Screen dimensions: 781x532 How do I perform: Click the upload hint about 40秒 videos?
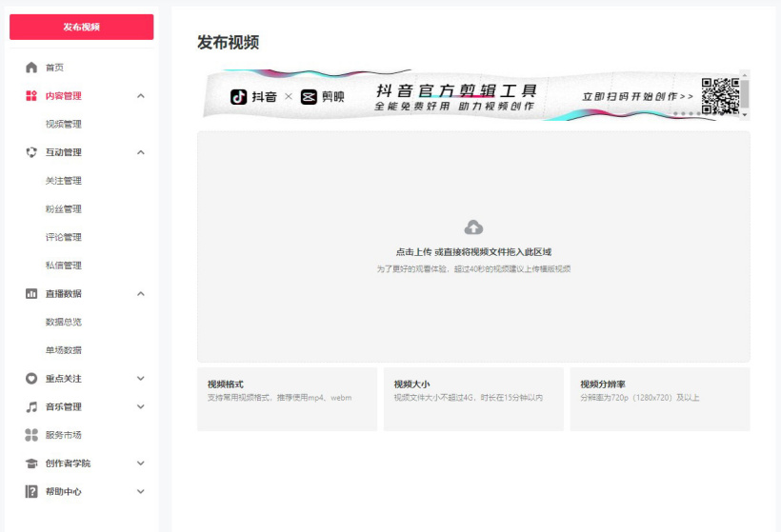click(473, 269)
